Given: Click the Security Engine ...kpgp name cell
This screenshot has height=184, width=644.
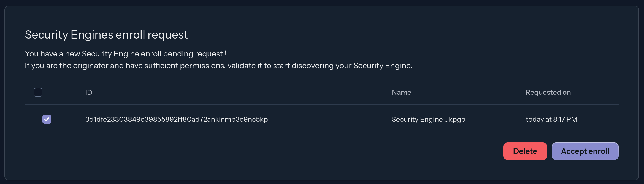Looking at the screenshot, I should point(428,119).
